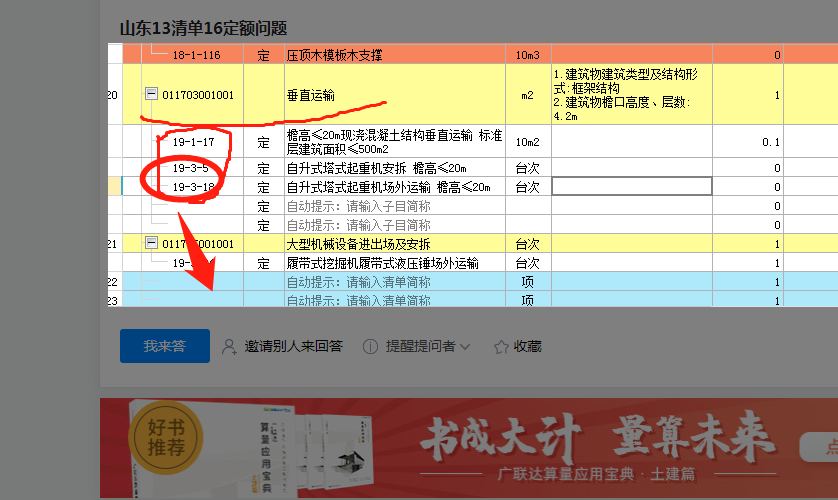Viewport: 838px width, 500px height.
Task: Click the 提醒提问者 info icon
Action: coord(370,347)
